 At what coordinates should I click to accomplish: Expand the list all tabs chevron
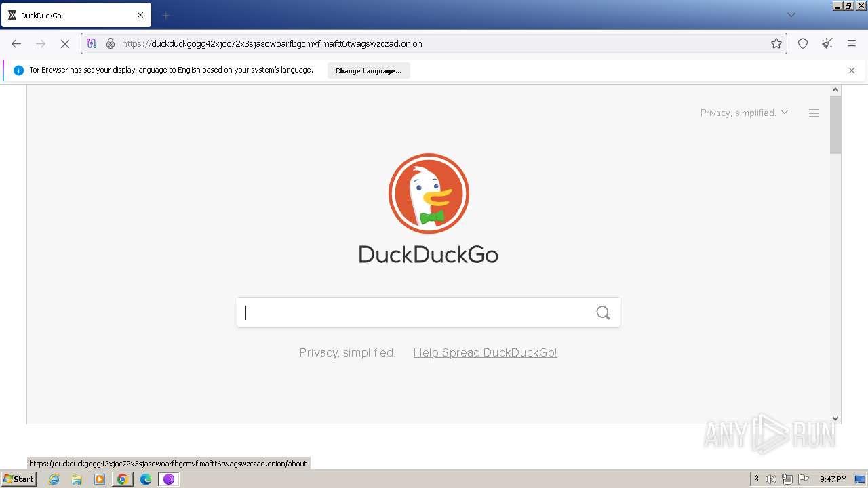click(791, 15)
